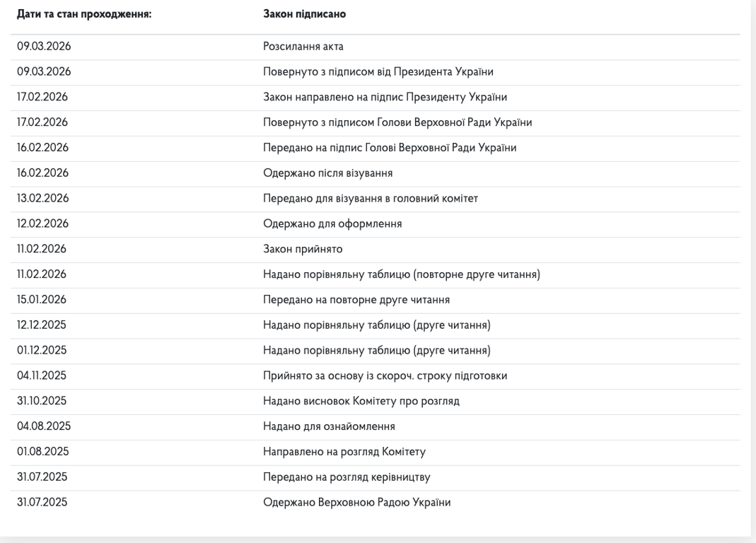
Task: Click 'Передано для візування в головний комітет'
Action: 371,199
